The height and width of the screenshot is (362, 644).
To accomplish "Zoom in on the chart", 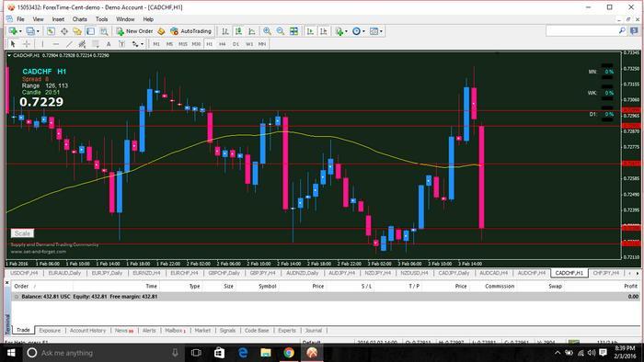I will [x=267, y=31].
